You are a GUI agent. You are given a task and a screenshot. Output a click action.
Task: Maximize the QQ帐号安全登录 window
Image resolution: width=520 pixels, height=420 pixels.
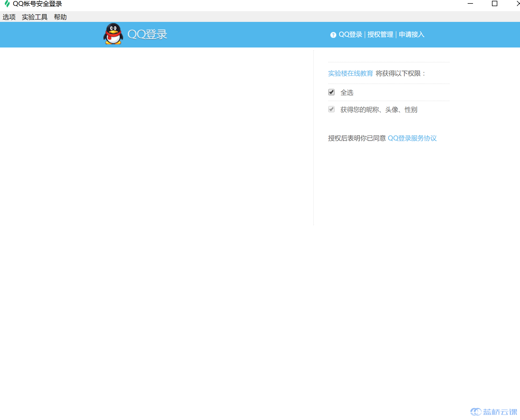pyautogui.click(x=495, y=4)
